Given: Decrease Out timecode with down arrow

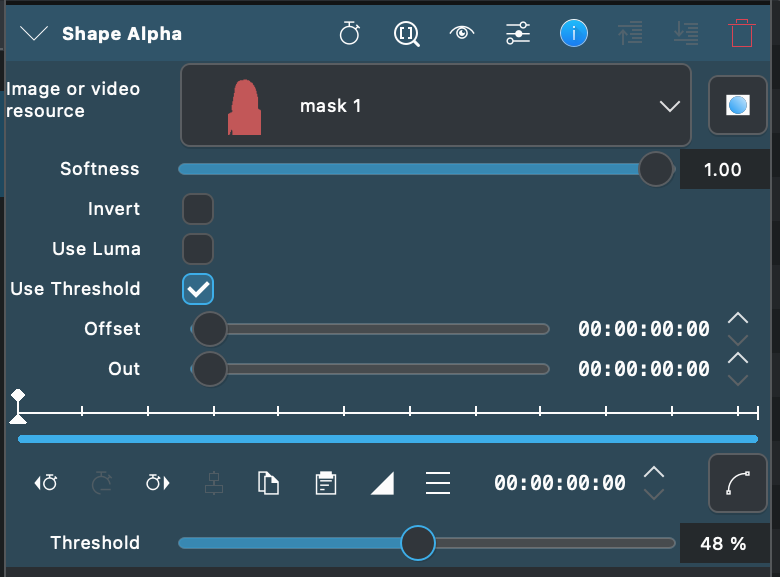Looking at the screenshot, I should coord(738,381).
